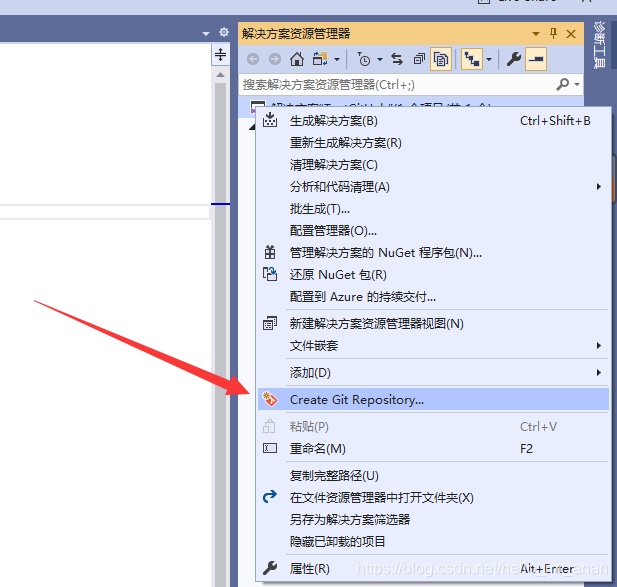Toggle the nested hierarchy view button
617x587 pixels.
point(471,59)
